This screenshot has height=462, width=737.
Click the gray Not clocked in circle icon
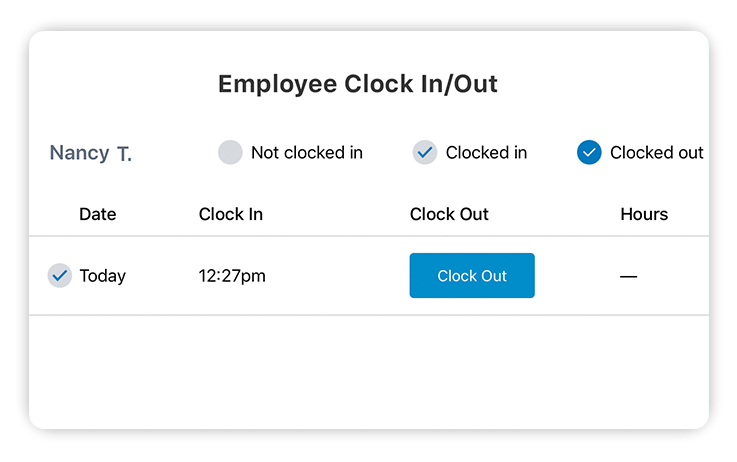(230, 152)
